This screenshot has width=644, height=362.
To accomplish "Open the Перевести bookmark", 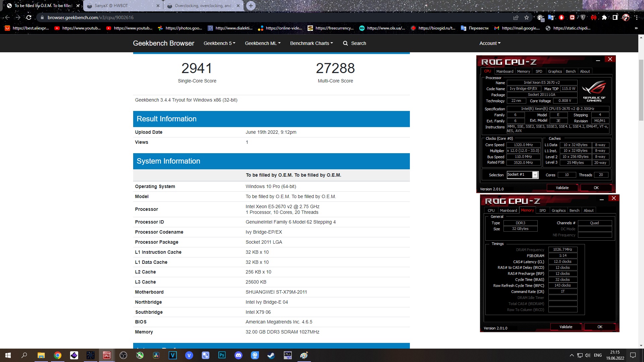I will [x=475, y=28].
